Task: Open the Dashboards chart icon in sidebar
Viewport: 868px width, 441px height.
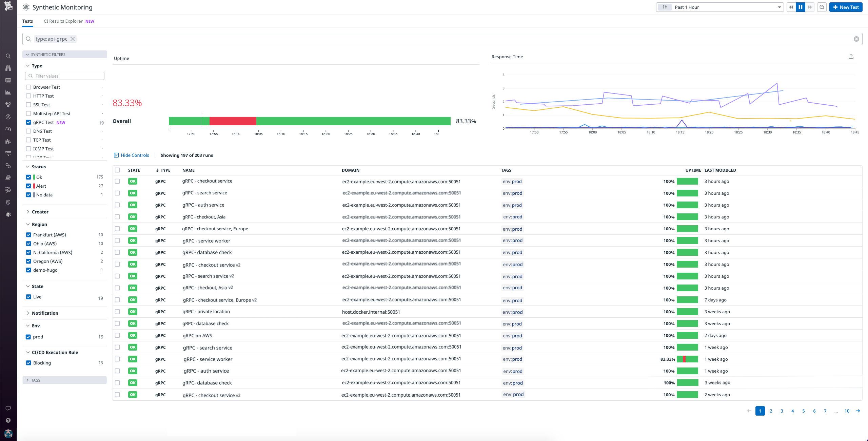Action: 8,92
